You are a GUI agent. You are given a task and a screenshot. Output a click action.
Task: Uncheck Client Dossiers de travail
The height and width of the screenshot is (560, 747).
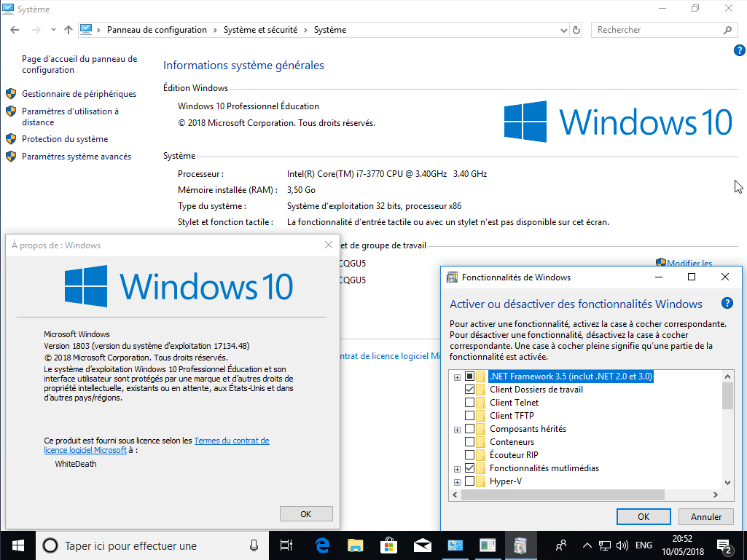(469, 390)
